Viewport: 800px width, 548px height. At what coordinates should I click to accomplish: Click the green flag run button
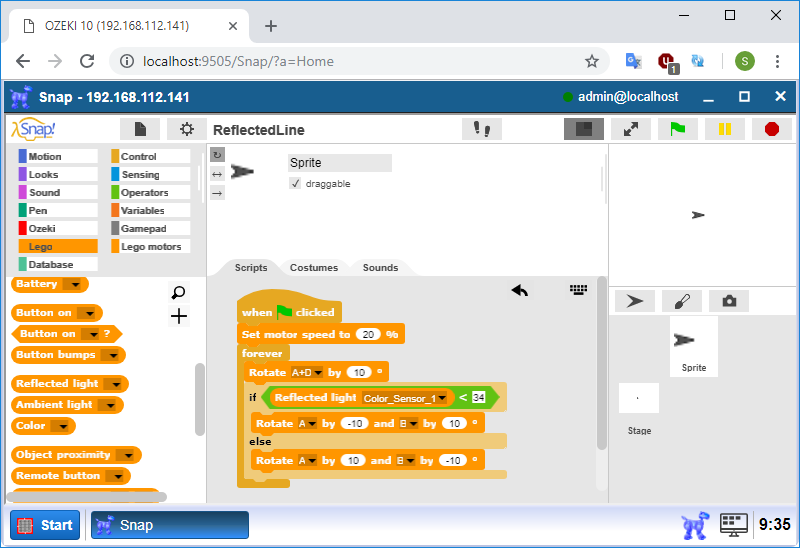pyautogui.click(x=677, y=129)
